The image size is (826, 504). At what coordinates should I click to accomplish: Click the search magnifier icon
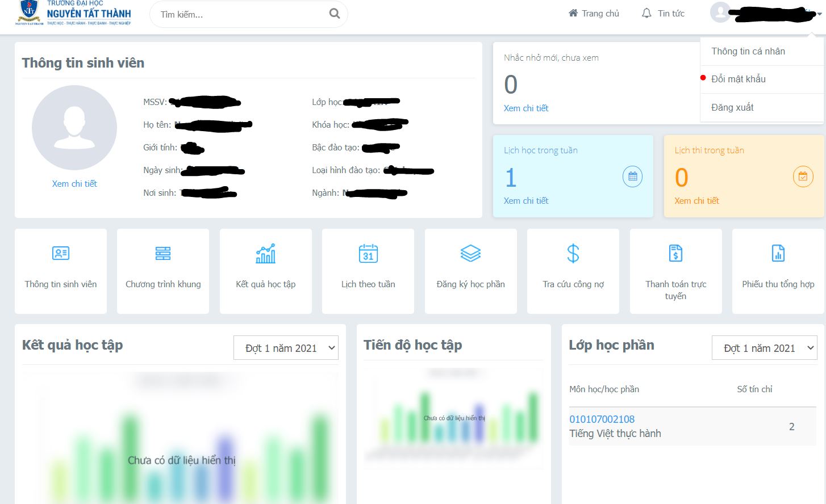pyautogui.click(x=335, y=14)
